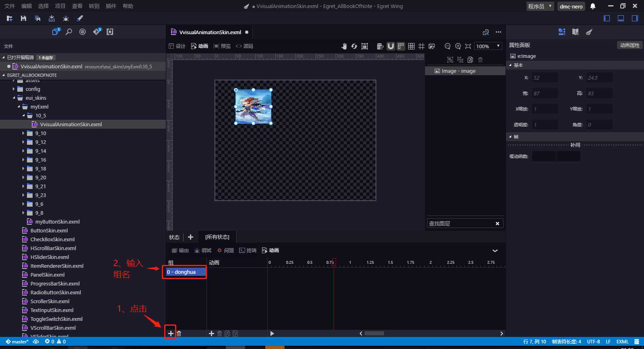Zoom out the canvas
644x349 pixels.
coord(447,46)
